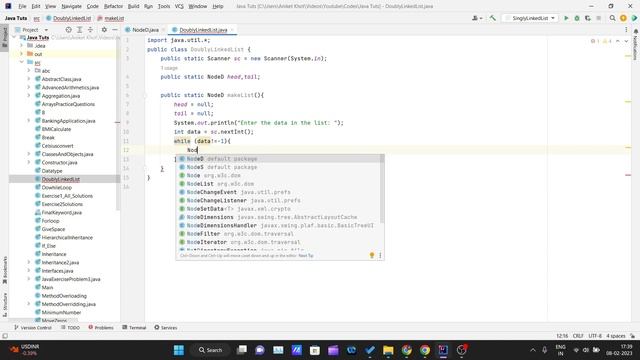The height and width of the screenshot is (360, 640).
Task: Expand the out folder
Action: pyautogui.click(x=22, y=54)
